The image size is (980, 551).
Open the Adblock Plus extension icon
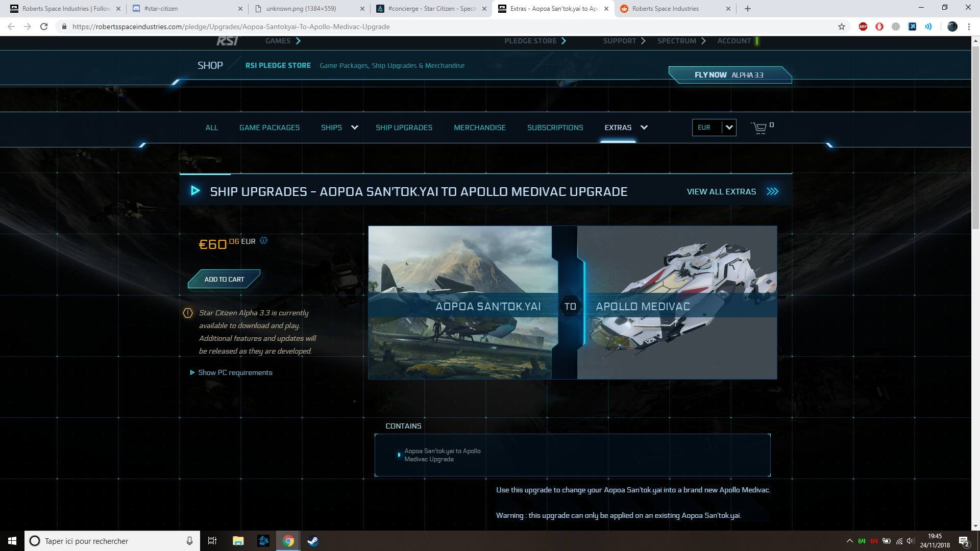point(863,27)
